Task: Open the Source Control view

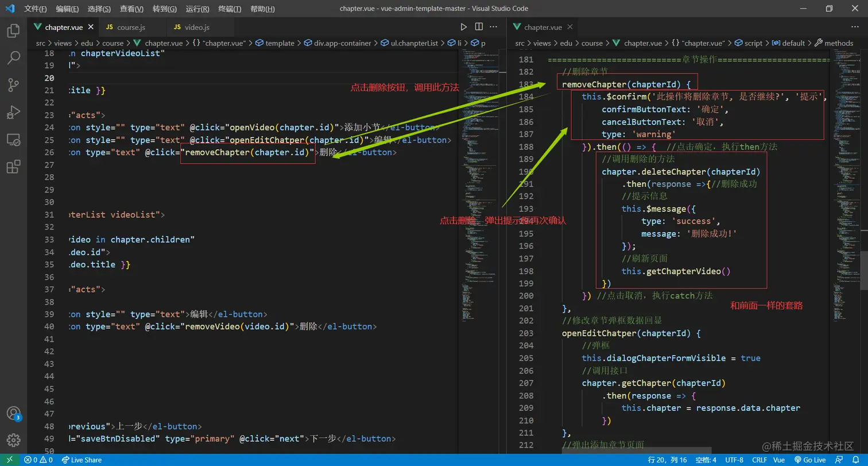Action: coord(13,85)
